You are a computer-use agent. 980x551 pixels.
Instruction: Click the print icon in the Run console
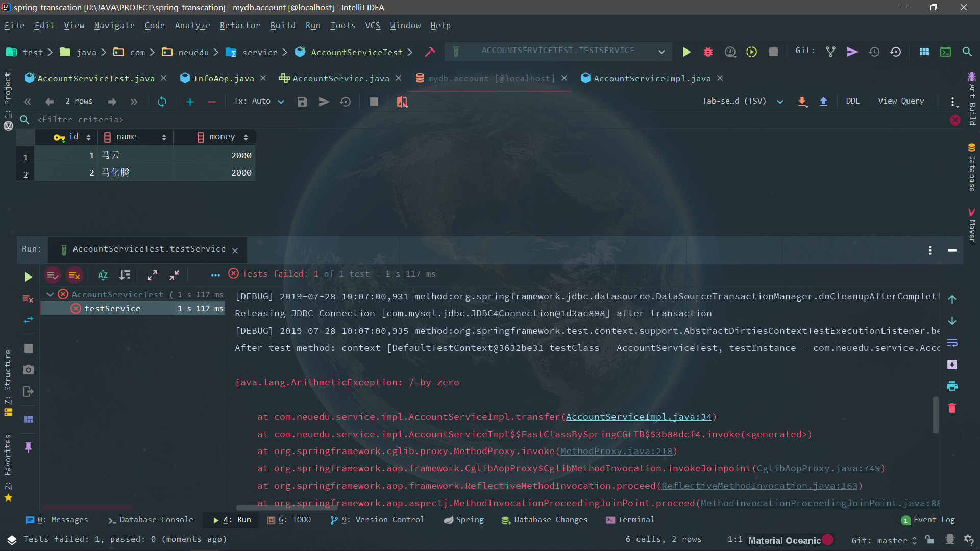952,386
